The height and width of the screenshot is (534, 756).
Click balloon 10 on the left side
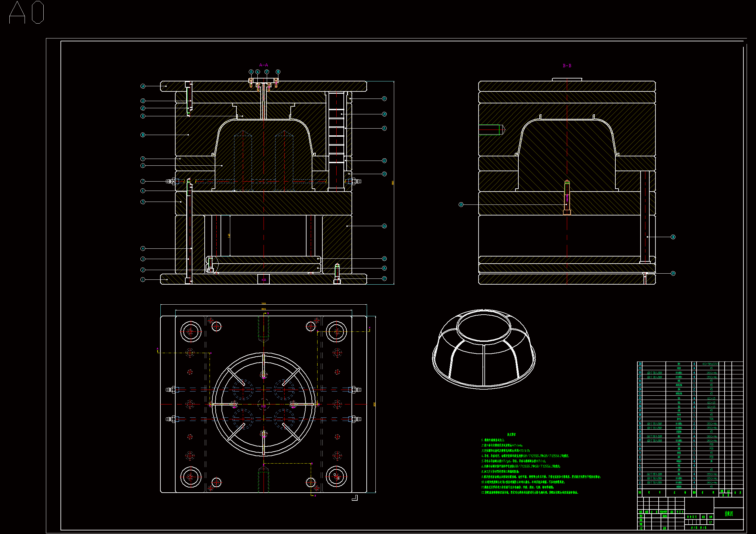143,135
